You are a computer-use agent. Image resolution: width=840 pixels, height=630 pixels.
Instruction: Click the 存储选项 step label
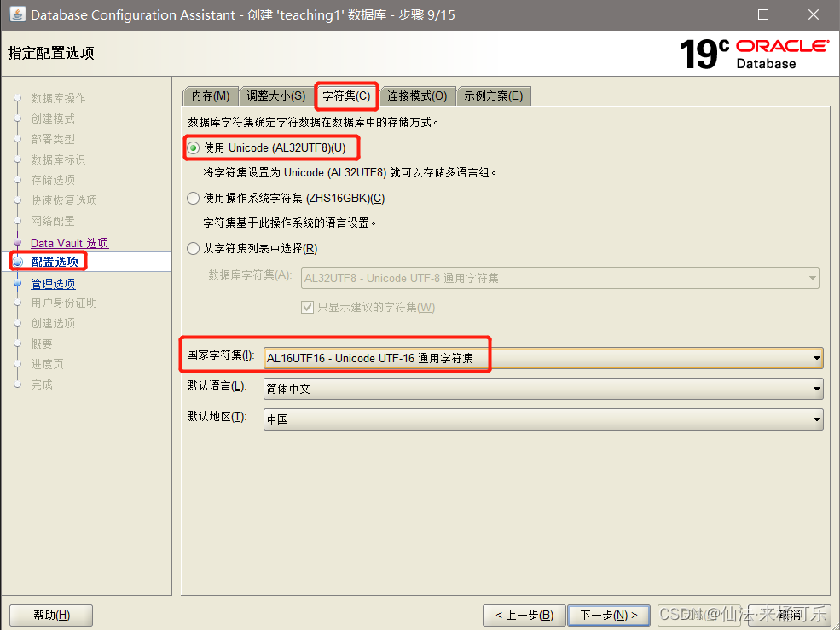click(x=53, y=180)
